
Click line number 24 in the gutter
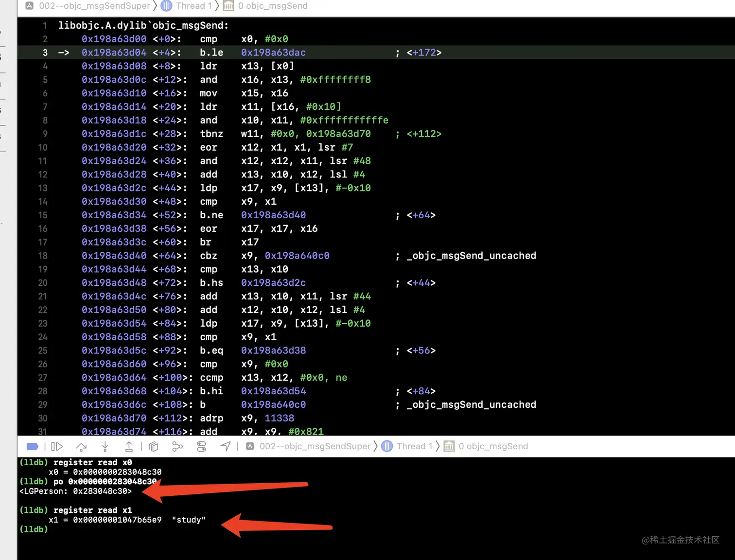(43, 337)
